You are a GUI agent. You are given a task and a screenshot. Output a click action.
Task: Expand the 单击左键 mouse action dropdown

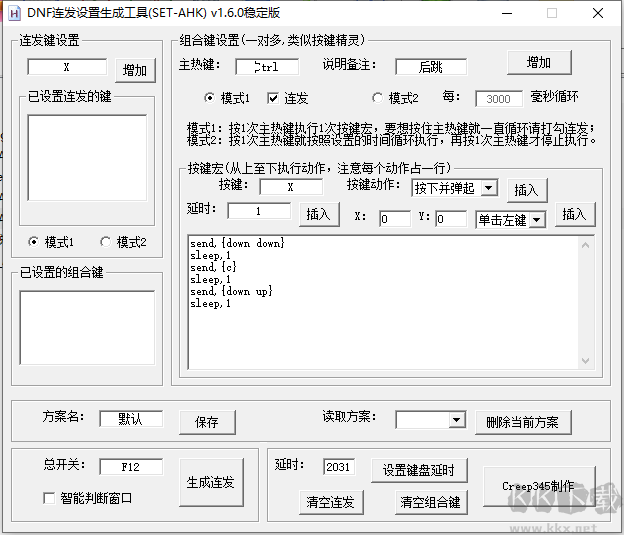tap(536, 220)
